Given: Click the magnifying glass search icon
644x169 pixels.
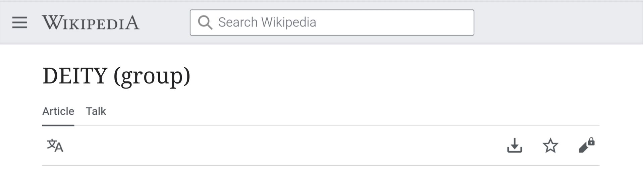Looking at the screenshot, I should coord(205,22).
